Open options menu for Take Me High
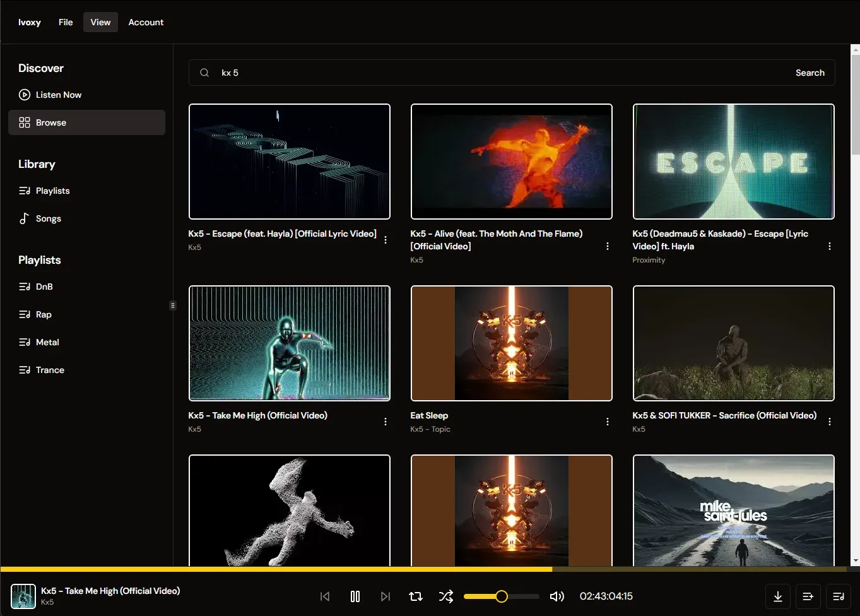The height and width of the screenshot is (616, 860). (386, 422)
